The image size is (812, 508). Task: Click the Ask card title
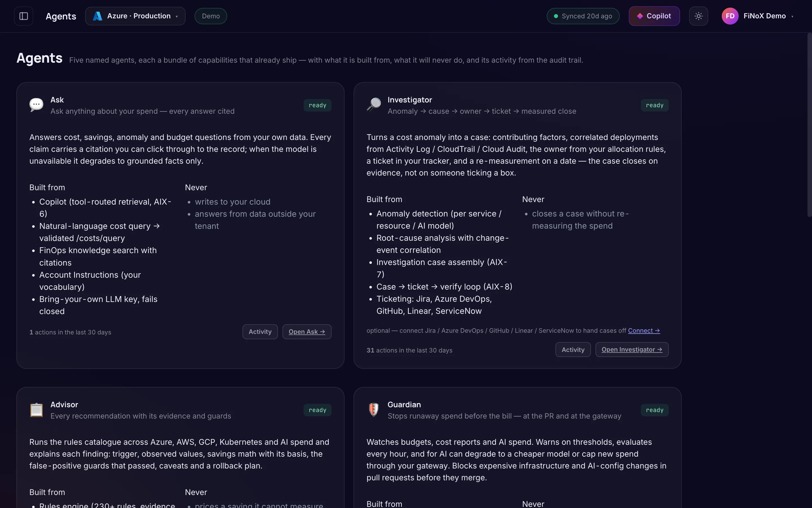pos(57,100)
